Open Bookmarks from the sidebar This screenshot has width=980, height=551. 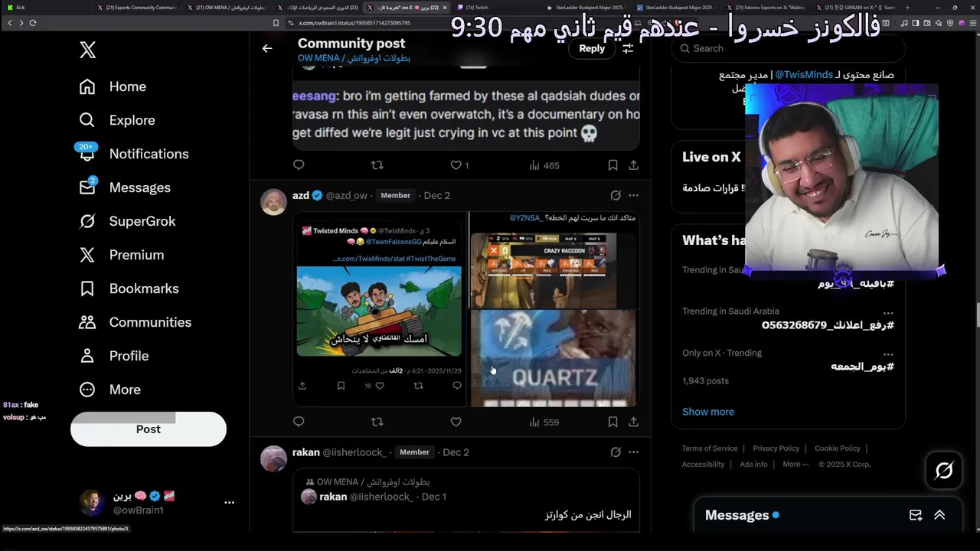point(129,289)
